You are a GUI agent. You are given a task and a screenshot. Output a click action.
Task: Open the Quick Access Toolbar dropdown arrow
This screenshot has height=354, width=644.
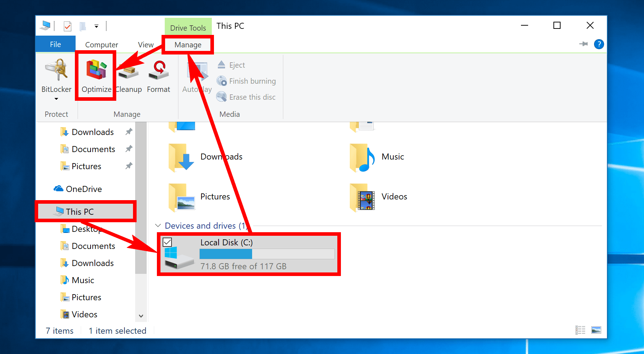tap(96, 26)
